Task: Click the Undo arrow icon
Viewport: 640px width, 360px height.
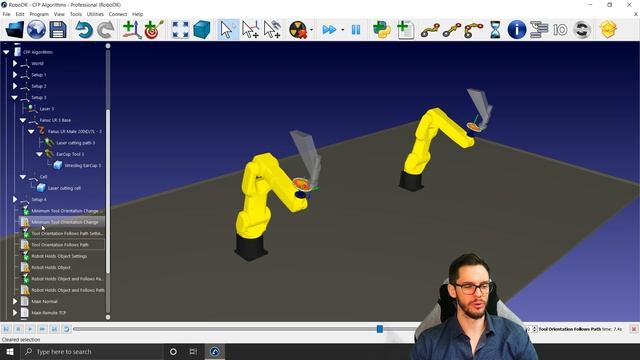Action: [x=84, y=30]
